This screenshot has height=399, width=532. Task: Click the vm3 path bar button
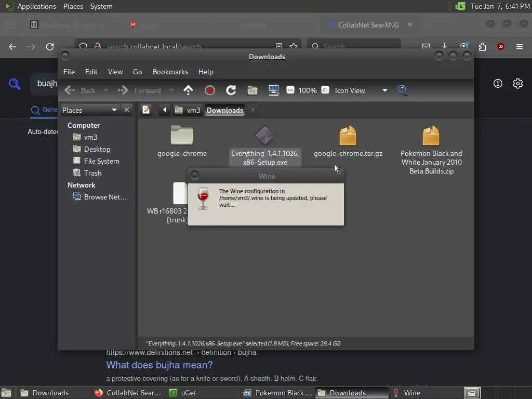[187, 110]
